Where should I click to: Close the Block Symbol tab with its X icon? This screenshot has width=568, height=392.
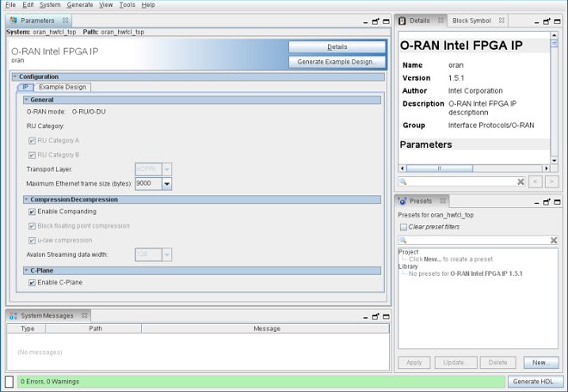pos(502,21)
